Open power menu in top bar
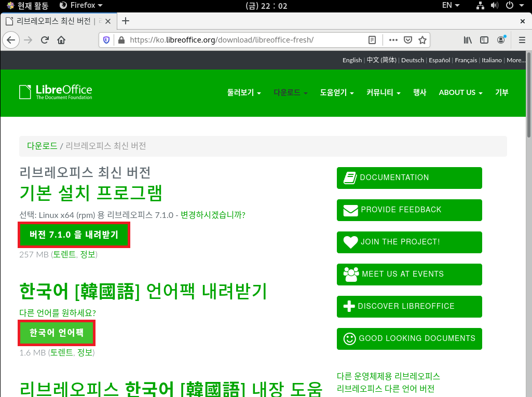The width and height of the screenshot is (532, 397). click(510, 5)
